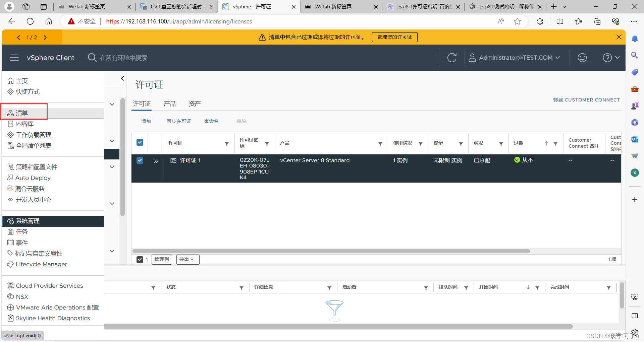Open filter for the 许可证 column
Viewport: 644px width, 342px height.
pos(227,144)
